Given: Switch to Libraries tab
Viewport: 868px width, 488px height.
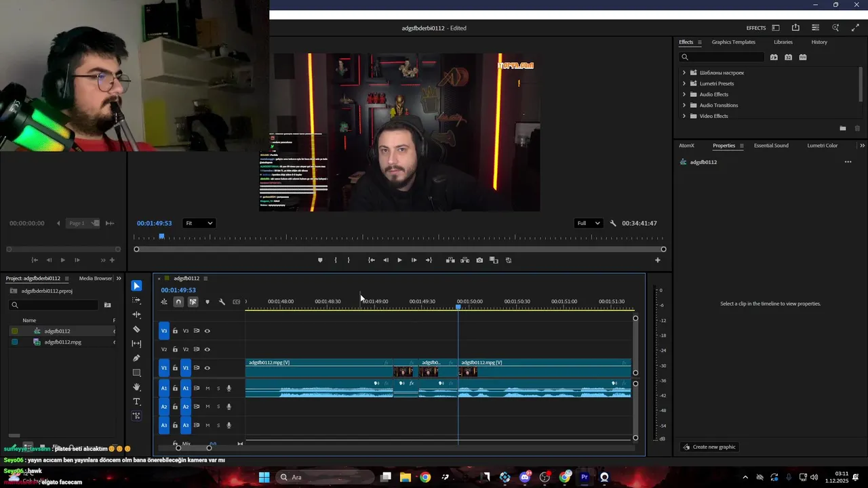Looking at the screenshot, I should (x=783, y=42).
